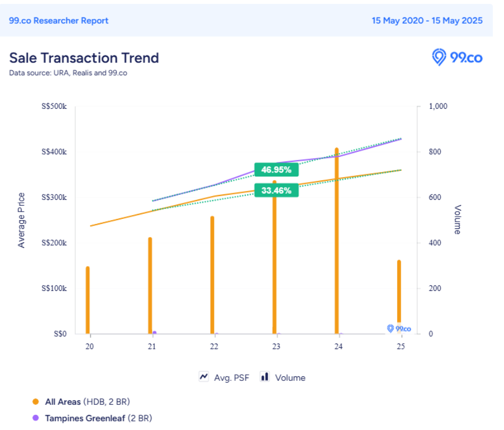The width and height of the screenshot is (504, 430).
Task: Click the 99.co watermark inside the chart
Action: [x=399, y=328]
